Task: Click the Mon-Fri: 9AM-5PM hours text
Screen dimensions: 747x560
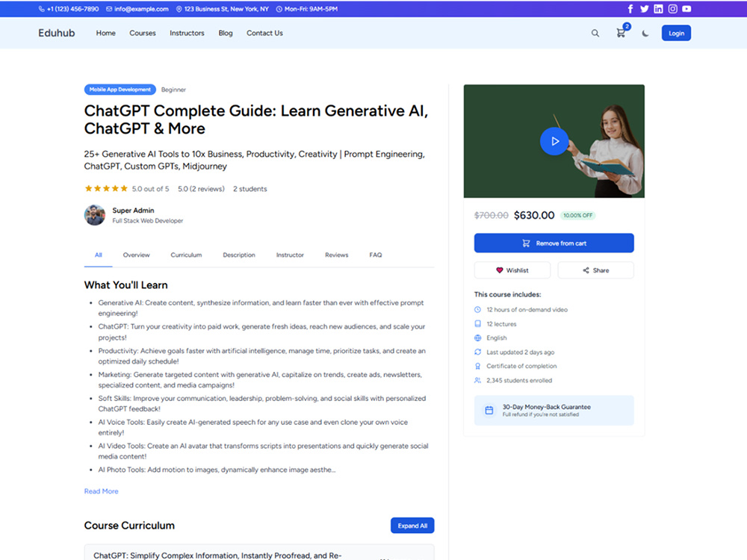Action: (311, 9)
